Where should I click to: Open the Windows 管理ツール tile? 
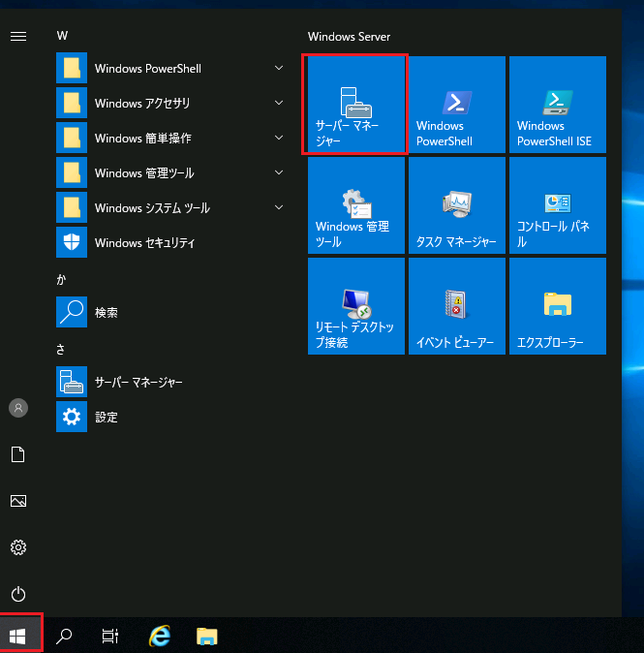tap(355, 205)
